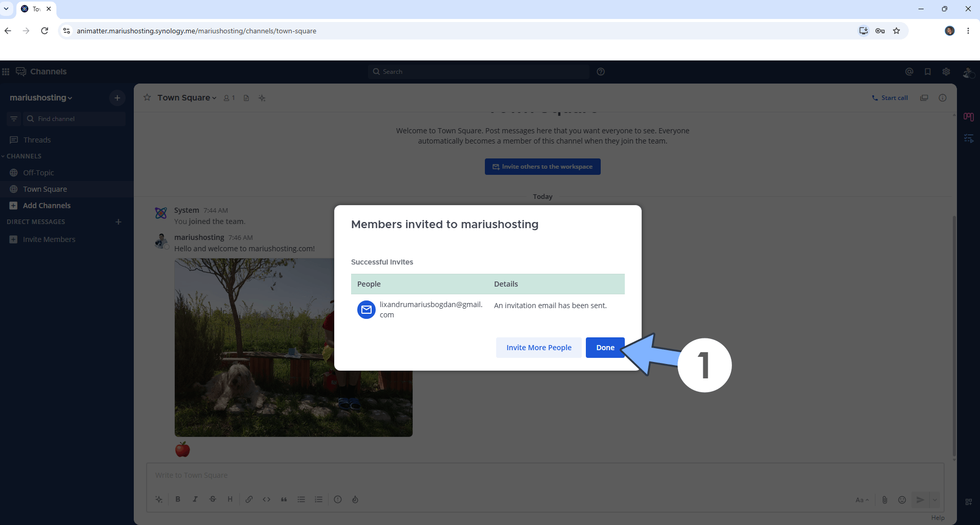Viewport: 980px width, 525px height.
Task: Click the Invite More People button
Action: pos(539,348)
